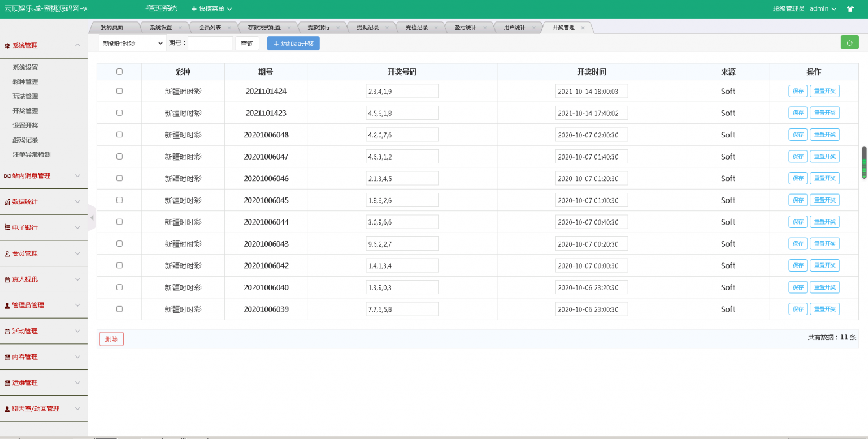Select the checkbox for period 20201006039
868x439 pixels.
point(119,309)
